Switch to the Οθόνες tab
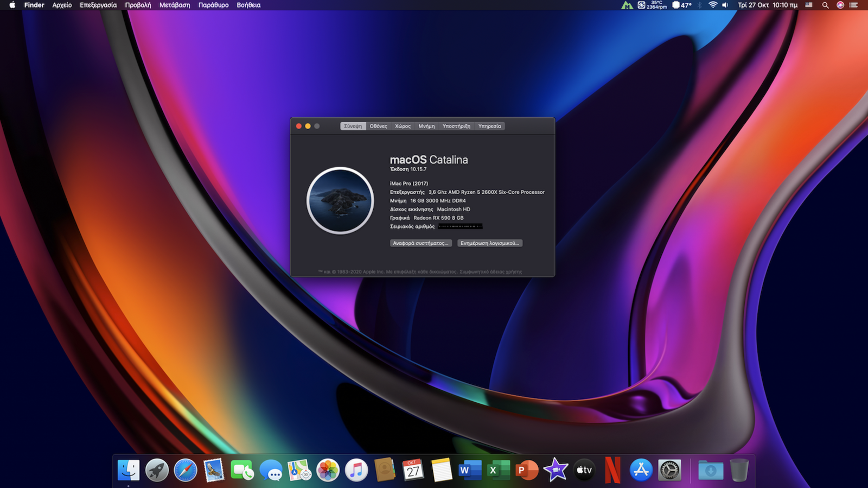 click(379, 126)
